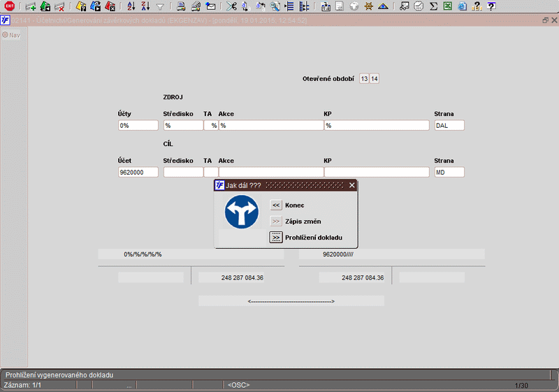Close the 'Jak dál ???' dialog
Viewport: 559px width, 392px height.
pyautogui.click(x=352, y=185)
